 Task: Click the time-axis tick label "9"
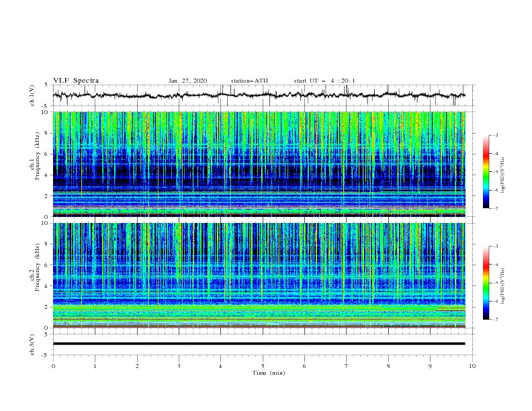point(430,366)
